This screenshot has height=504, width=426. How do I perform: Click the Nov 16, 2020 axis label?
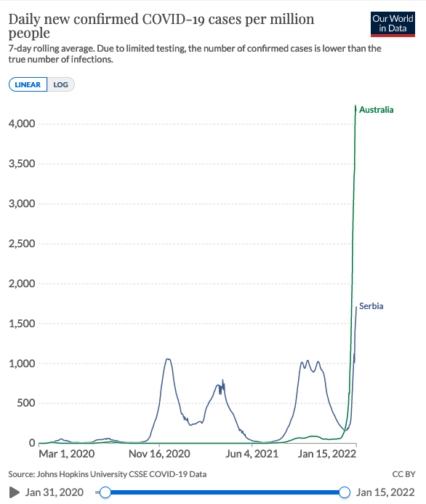(159, 454)
